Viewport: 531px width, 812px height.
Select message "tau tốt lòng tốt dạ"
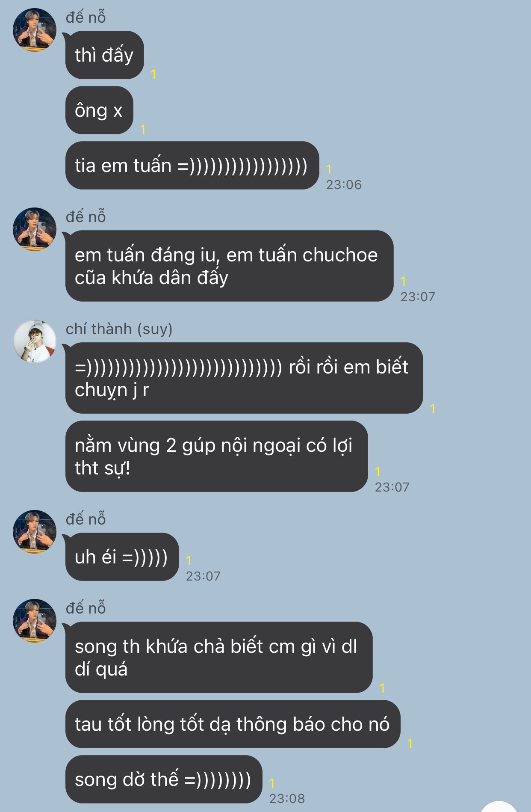(233, 724)
